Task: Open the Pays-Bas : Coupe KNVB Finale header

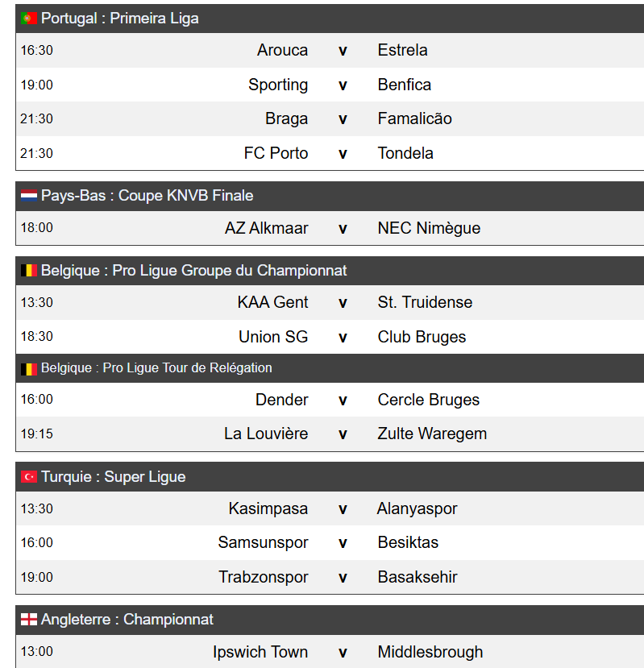Action: tap(147, 196)
